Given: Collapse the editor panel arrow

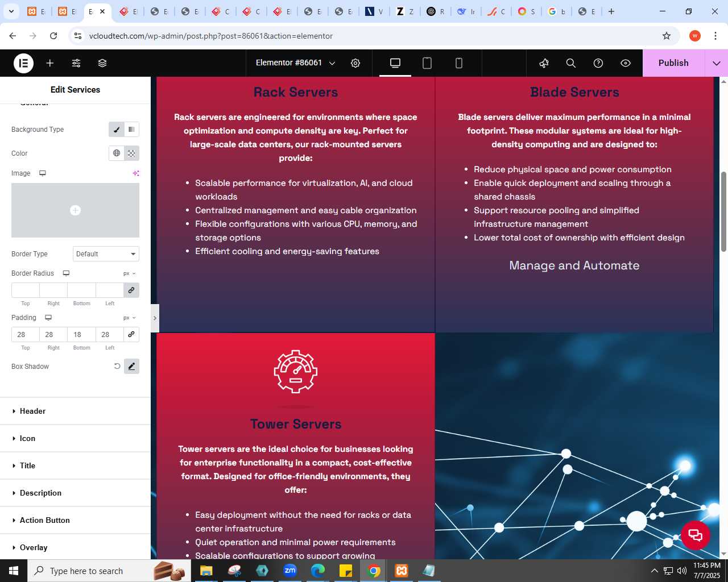Looking at the screenshot, I should pyautogui.click(x=155, y=318).
